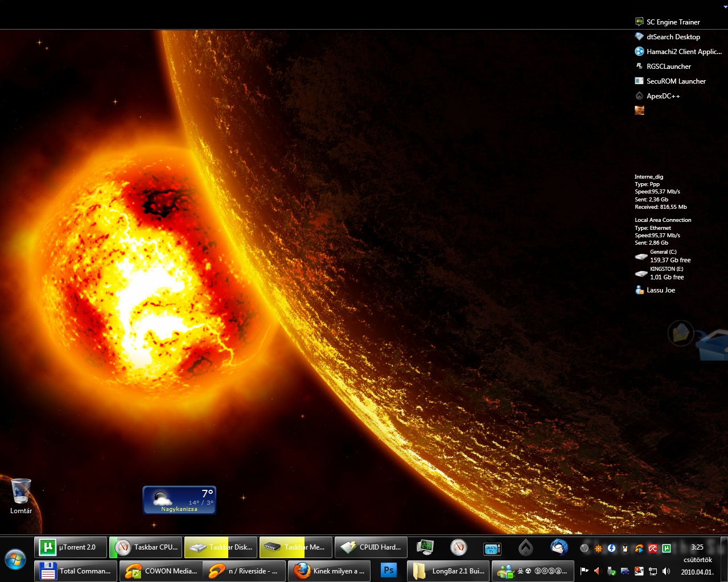Open the General (C:) drive entry
Image resolution: width=728 pixels, height=582 pixels.
663,256
